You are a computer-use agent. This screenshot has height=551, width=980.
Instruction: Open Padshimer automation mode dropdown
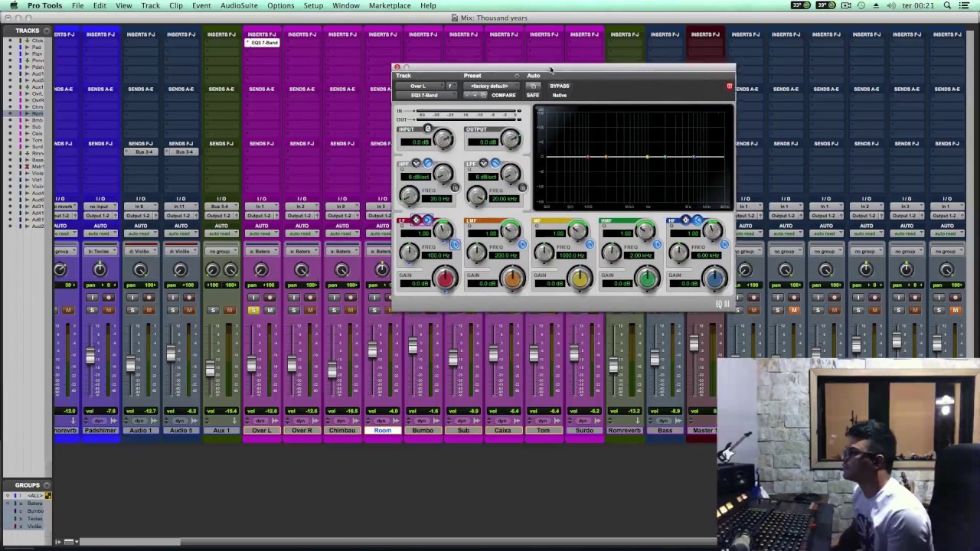point(100,233)
